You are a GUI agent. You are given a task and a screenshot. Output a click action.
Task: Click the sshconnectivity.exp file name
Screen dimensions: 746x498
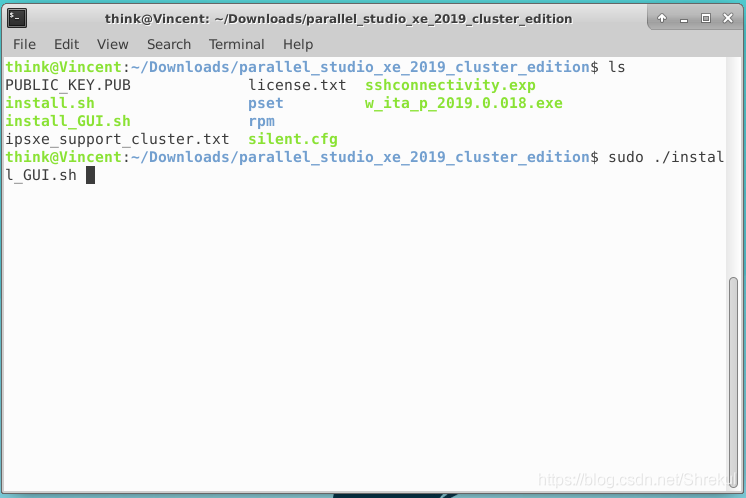(450, 85)
